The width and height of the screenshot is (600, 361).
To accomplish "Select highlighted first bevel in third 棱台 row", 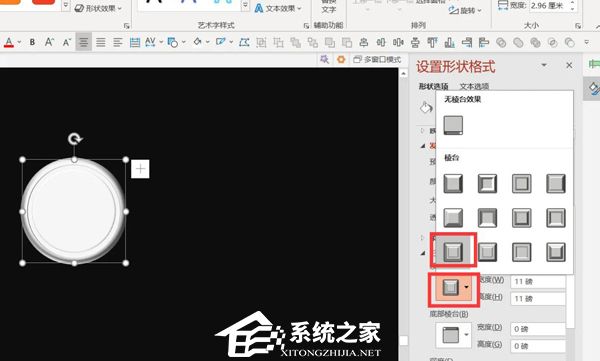I will (453, 252).
